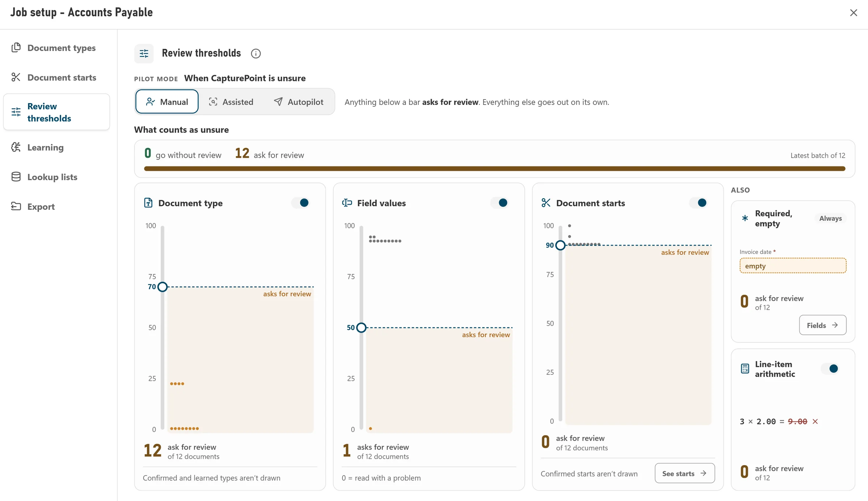Screen dimensions: 868x501
Task: Click the asterisk icon by Required, empty
Action: (x=745, y=218)
